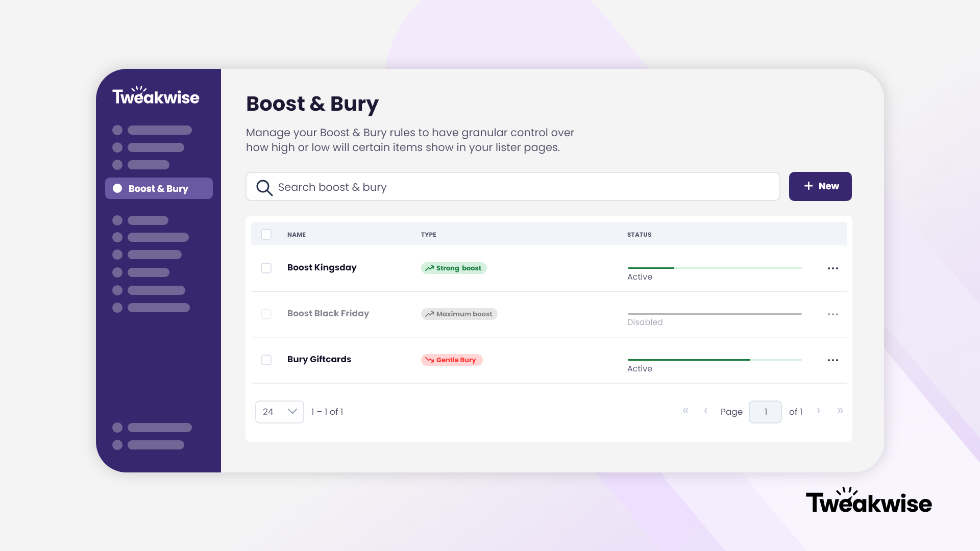
Task: Open more options for Boost Black Friday
Action: (x=833, y=314)
